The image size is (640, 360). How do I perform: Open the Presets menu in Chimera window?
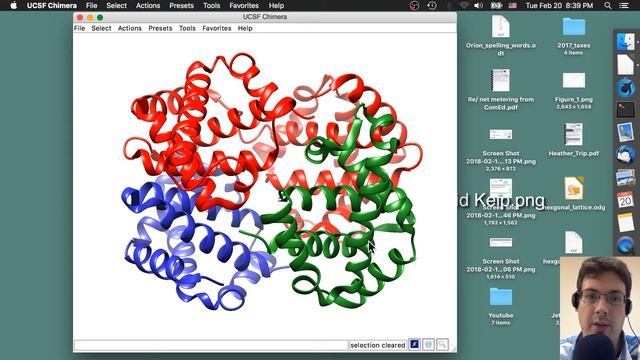(160, 28)
